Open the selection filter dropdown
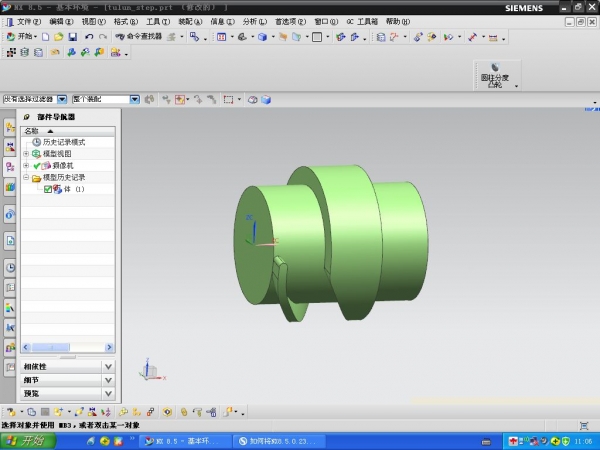Screen dimensions: 600x450 tap(62, 99)
